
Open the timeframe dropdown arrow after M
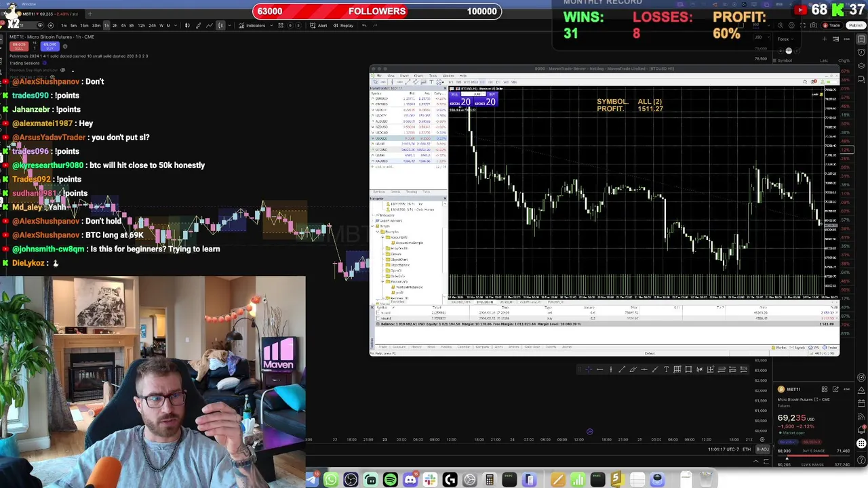(175, 25)
